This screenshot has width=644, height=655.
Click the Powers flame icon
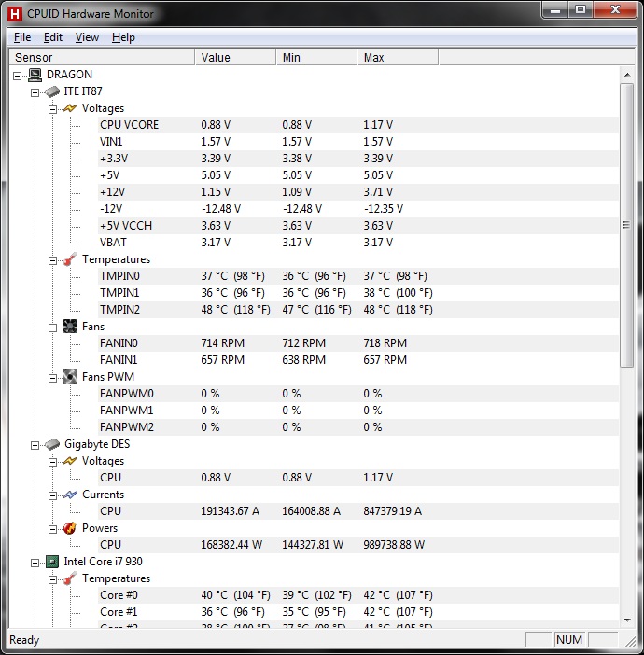(x=70, y=528)
